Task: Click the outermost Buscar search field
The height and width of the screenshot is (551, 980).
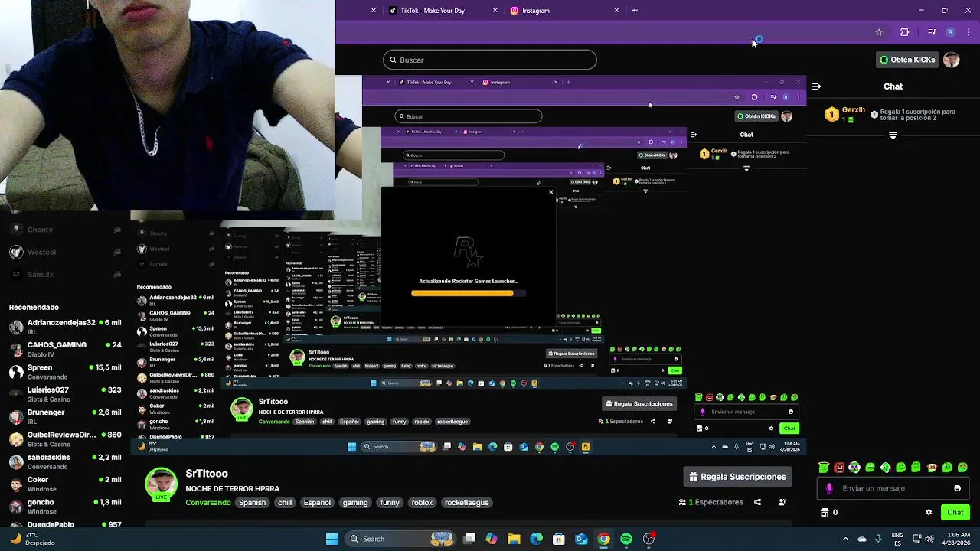Action: pyautogui.click(x=490, y=60)
